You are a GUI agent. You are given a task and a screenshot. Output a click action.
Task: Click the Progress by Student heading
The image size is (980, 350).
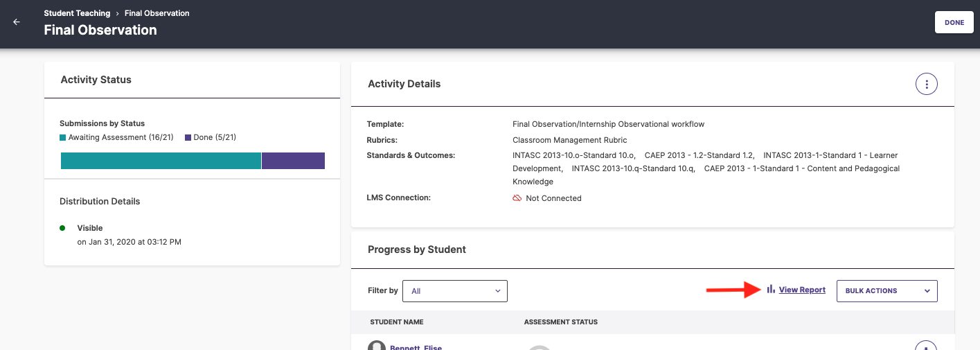tap(417, 250)
